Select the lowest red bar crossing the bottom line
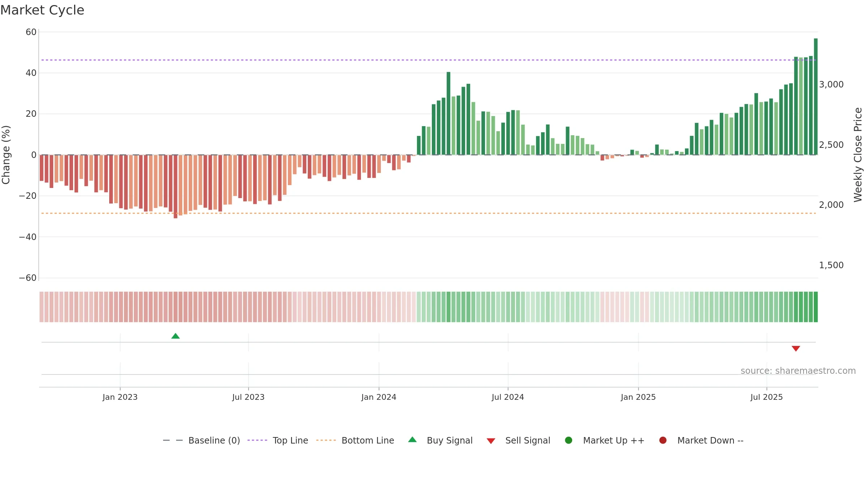This screenshot has height=488, width=868. pyautogui.click(x=175, y=187)
